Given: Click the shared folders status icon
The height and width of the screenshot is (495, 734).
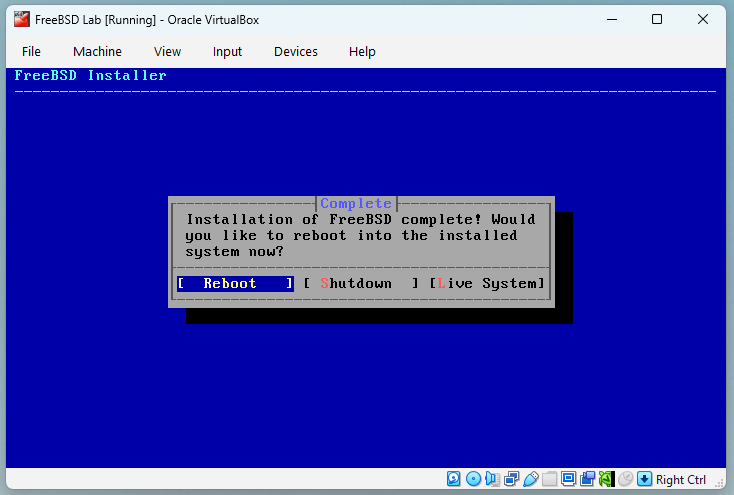Looking at the screenshot, I should [550, 479].
